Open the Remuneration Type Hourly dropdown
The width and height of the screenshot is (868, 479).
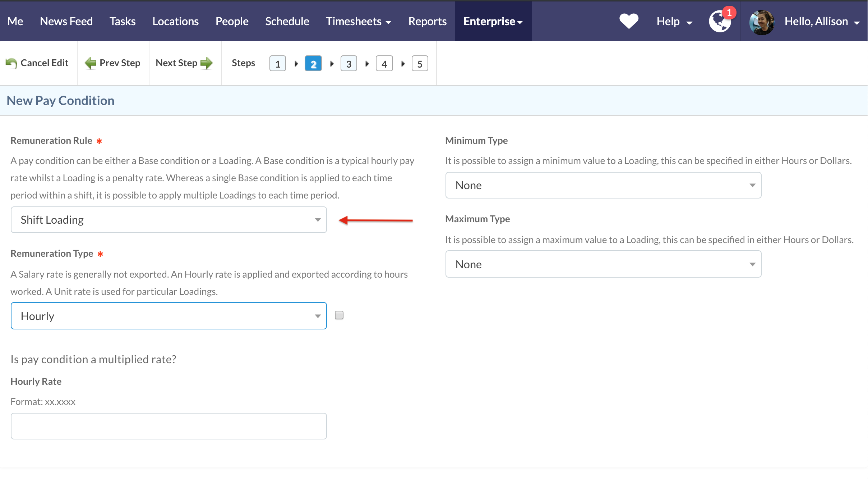coord(168,316)
